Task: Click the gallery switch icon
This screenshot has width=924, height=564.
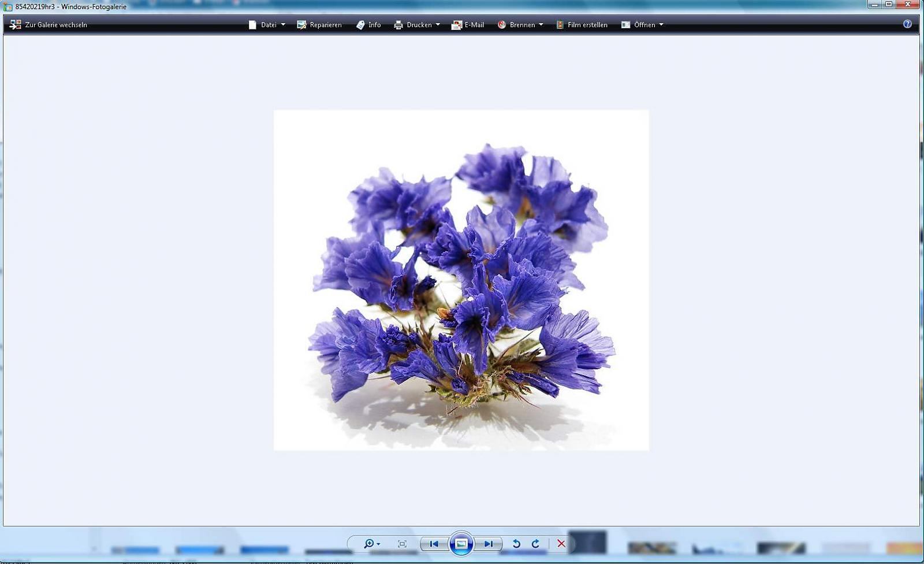Action: (x=16, y=25)
